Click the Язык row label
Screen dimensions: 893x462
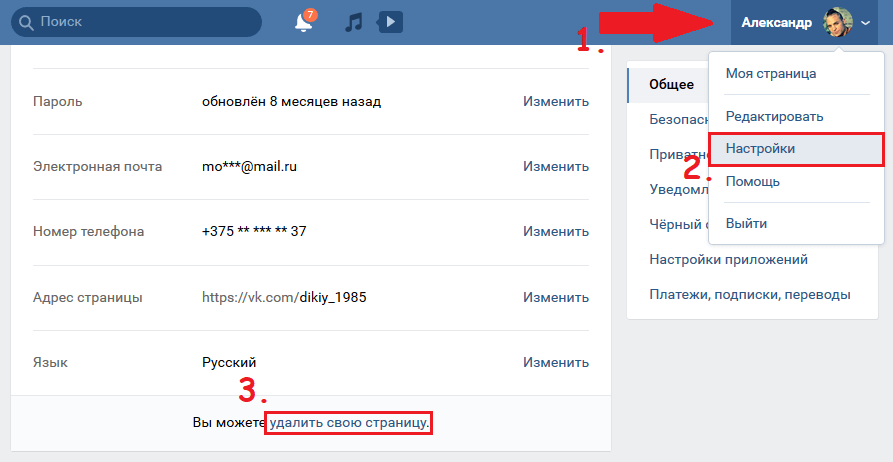[50, 362]
